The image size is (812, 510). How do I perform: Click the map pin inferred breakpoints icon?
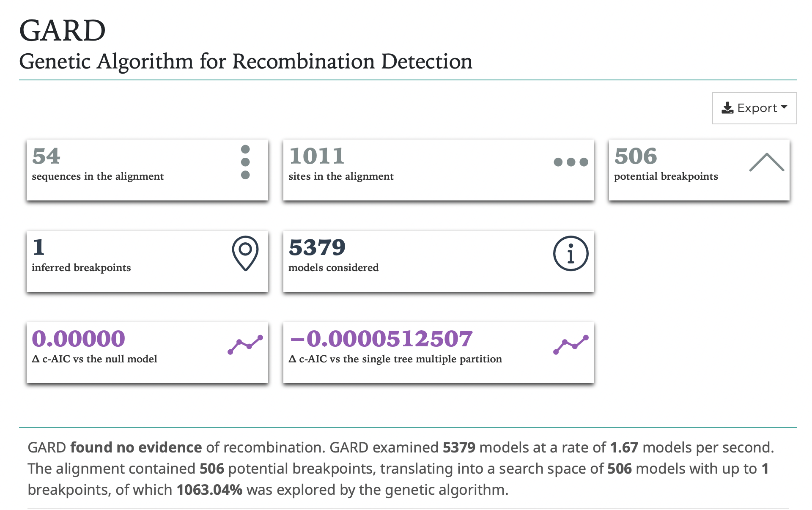[x=245, y=253]
